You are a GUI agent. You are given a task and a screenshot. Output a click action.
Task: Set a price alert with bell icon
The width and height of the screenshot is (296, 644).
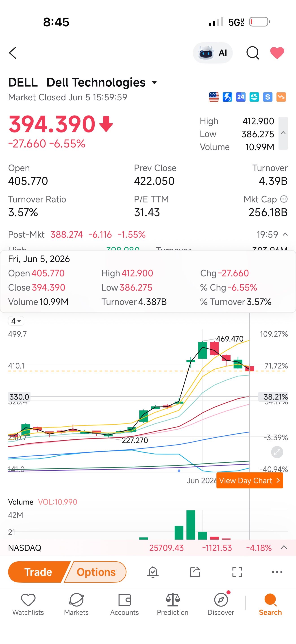click(153, 572)
